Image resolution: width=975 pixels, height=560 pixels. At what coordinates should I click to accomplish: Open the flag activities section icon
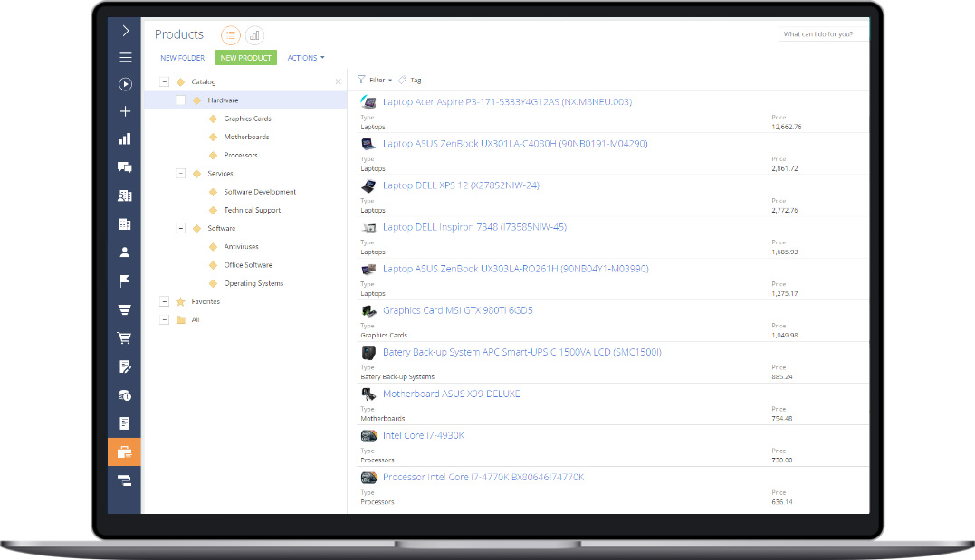coord(125,280)
